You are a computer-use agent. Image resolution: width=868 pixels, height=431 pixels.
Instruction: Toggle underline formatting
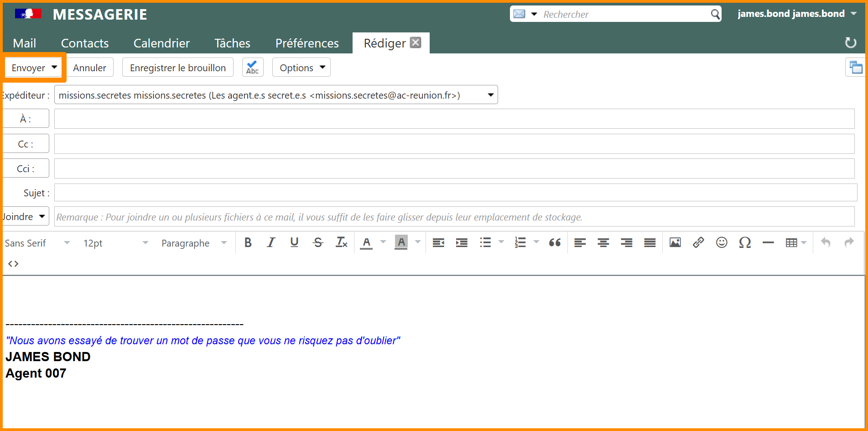coord(294,243)
